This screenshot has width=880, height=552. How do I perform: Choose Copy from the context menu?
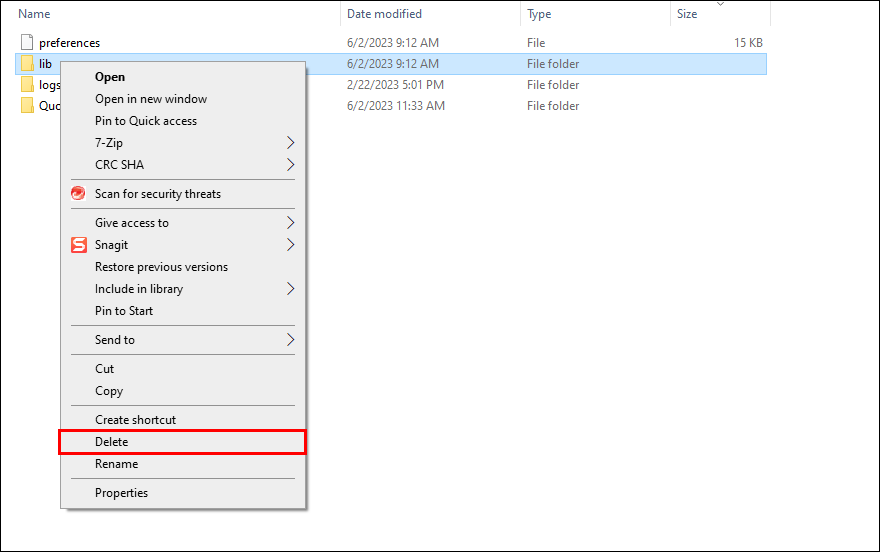tap(109, 391)
